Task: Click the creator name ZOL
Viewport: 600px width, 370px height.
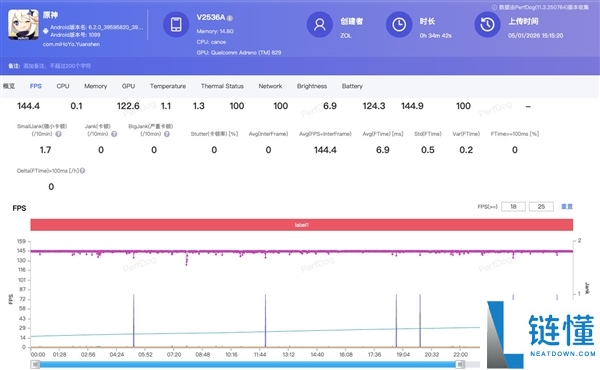Action: click(x=346, y=36)
